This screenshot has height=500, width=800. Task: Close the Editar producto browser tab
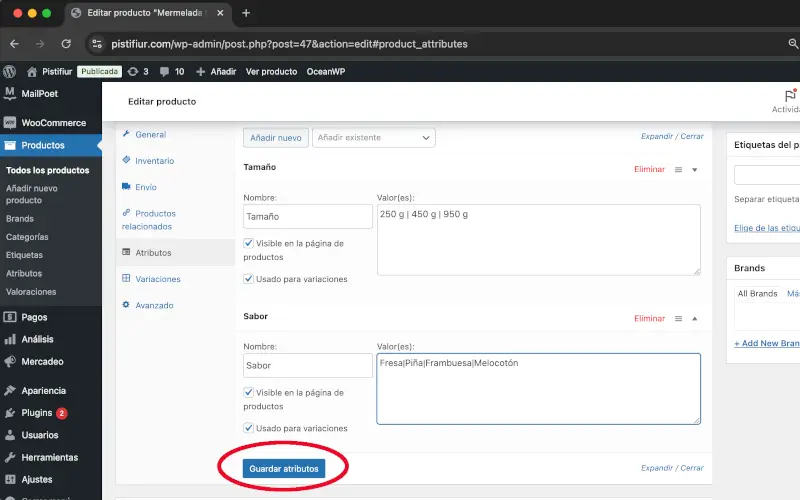[x=220, y=13]
